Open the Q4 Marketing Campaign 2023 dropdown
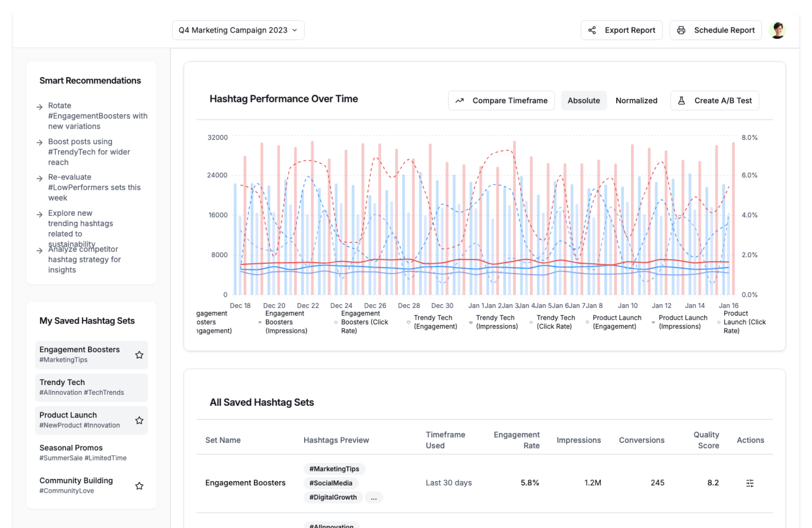This screenshot has height=528, width=812. pos(238,30)
